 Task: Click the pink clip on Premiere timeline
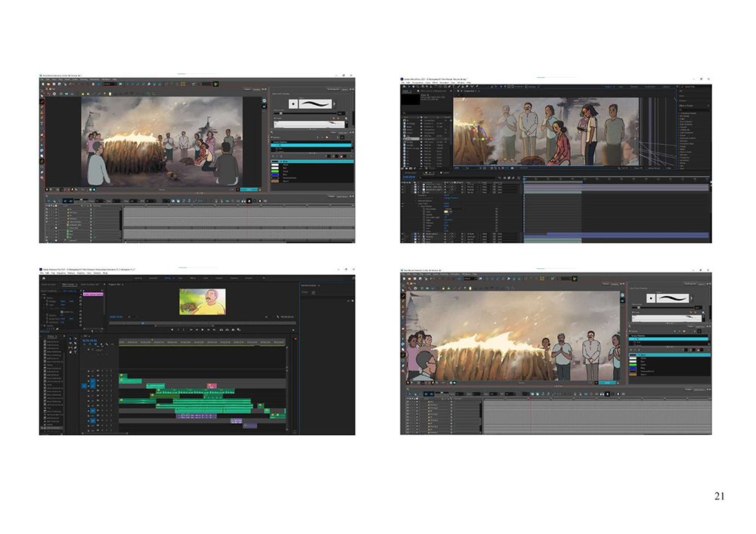(x=211, y=386)
